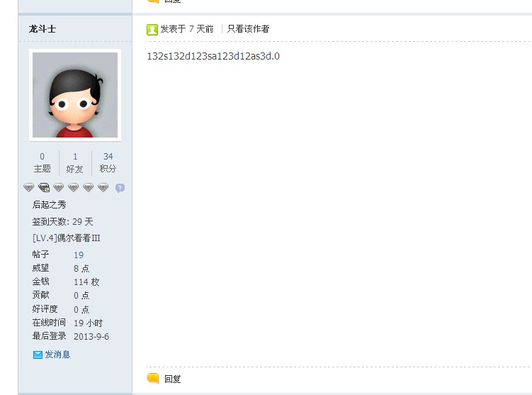
Task: Reply using the bottom 回复 link
Action: 172,379
